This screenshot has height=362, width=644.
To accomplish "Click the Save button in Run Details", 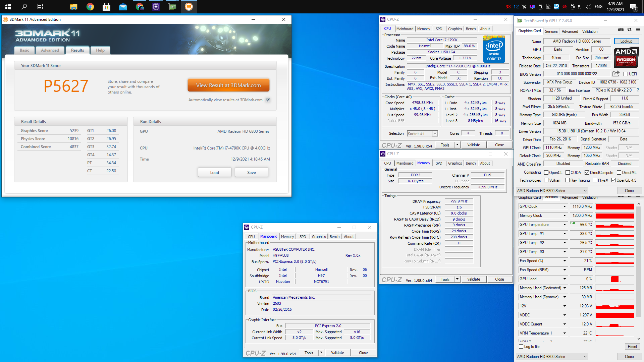I will [251, 173].
